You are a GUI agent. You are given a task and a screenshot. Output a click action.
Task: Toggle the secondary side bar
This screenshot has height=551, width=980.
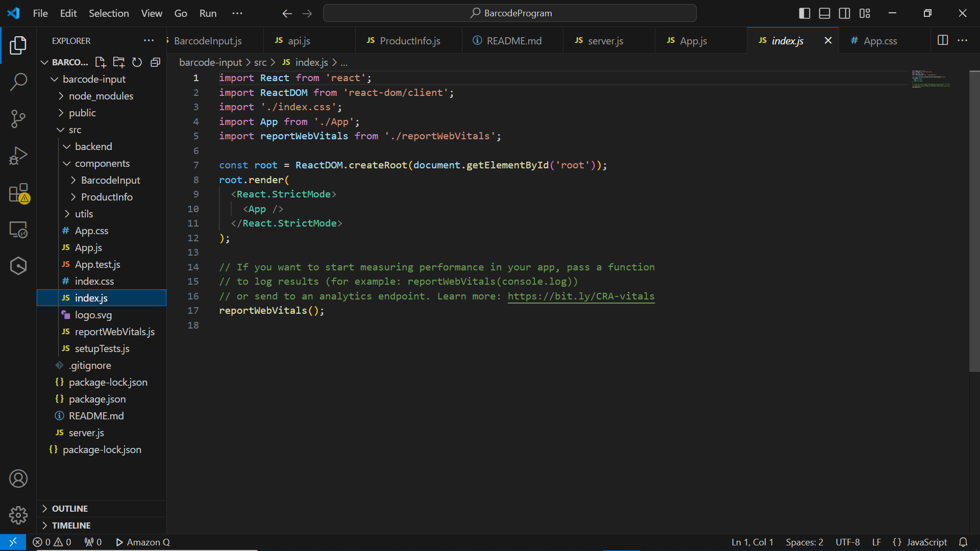pyautogui.click(x=845, y=13)
